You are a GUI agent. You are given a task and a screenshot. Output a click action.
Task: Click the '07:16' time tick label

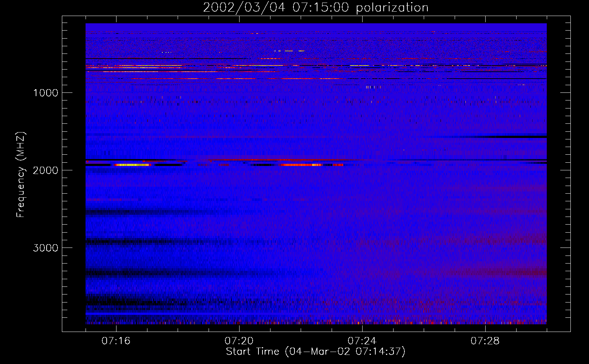click(116, 341)
